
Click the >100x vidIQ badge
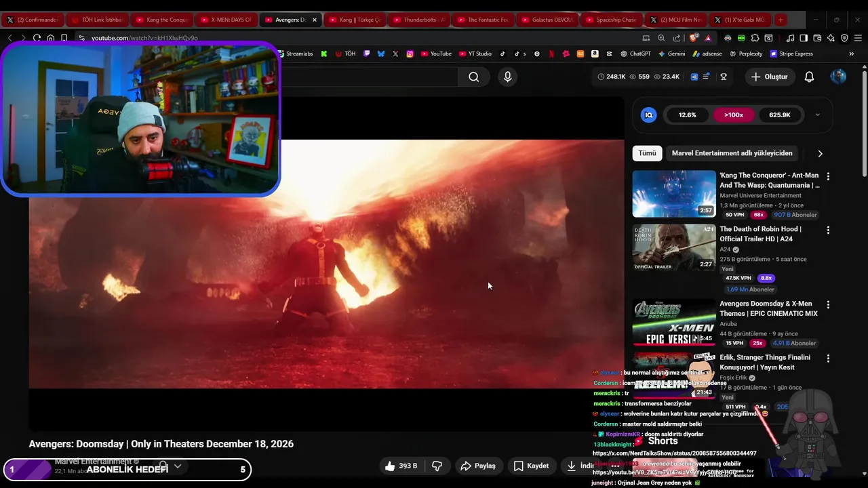734,115
